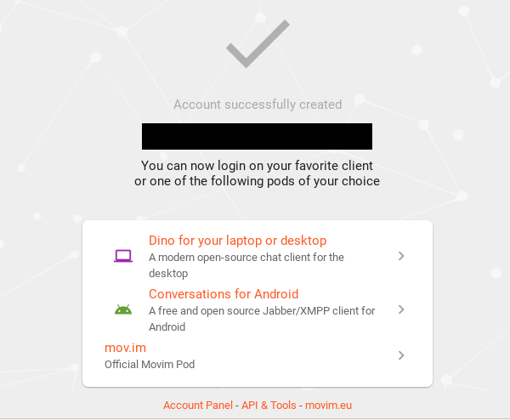Click the Official Movim Pod subtitle
This screenshot has height=420, width=510.
tap(150, 364)
